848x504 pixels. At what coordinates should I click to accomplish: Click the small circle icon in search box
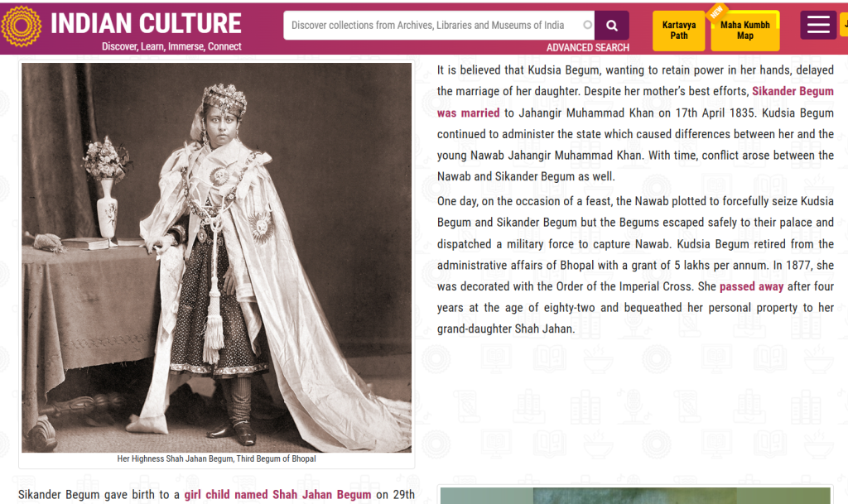(x=587, y=25)
